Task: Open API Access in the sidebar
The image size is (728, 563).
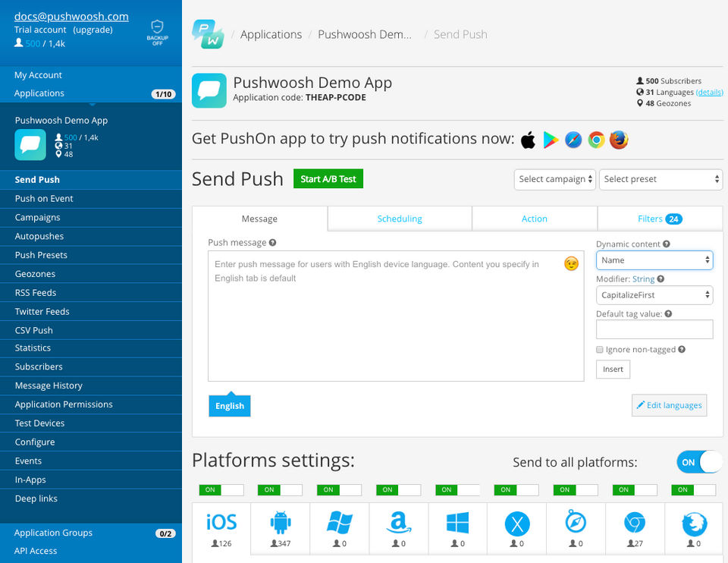Action: (x=91, y=551)
